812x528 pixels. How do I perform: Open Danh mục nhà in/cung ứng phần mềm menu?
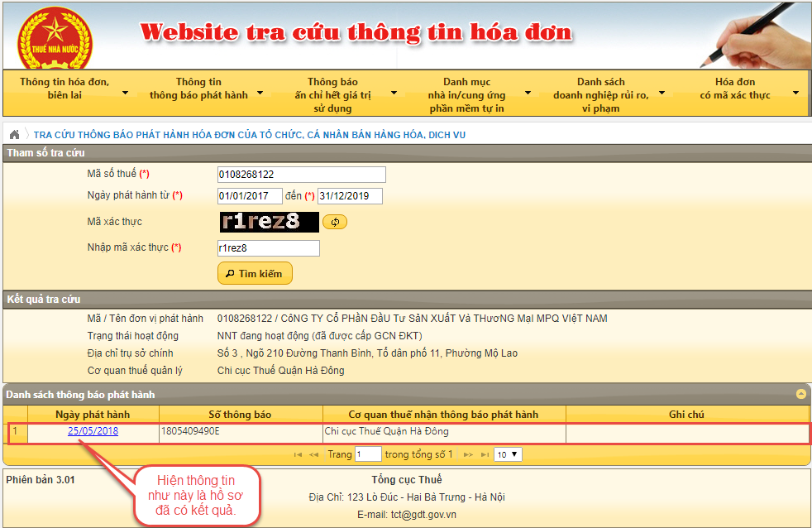pos(466,95)
